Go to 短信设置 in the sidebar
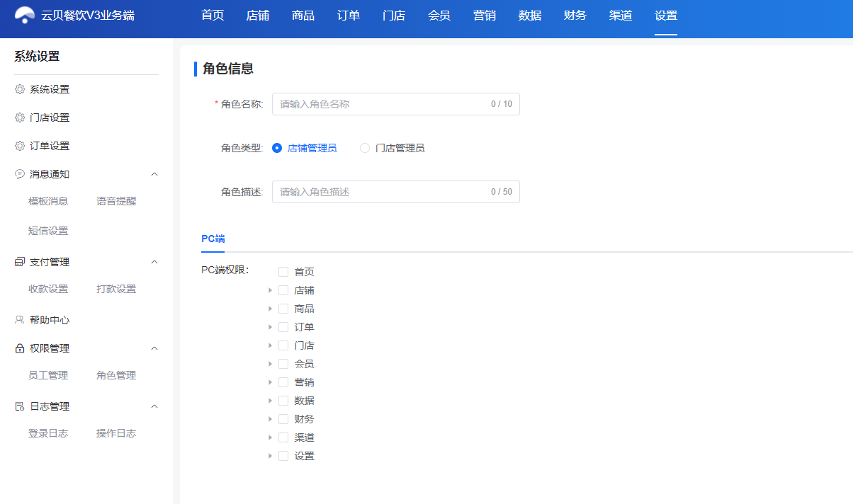This screenshot has height=504, width=853. 48,231
